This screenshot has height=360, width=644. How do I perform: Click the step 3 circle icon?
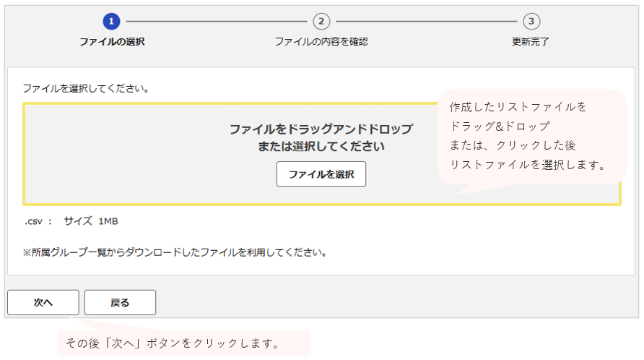(531, 22)
